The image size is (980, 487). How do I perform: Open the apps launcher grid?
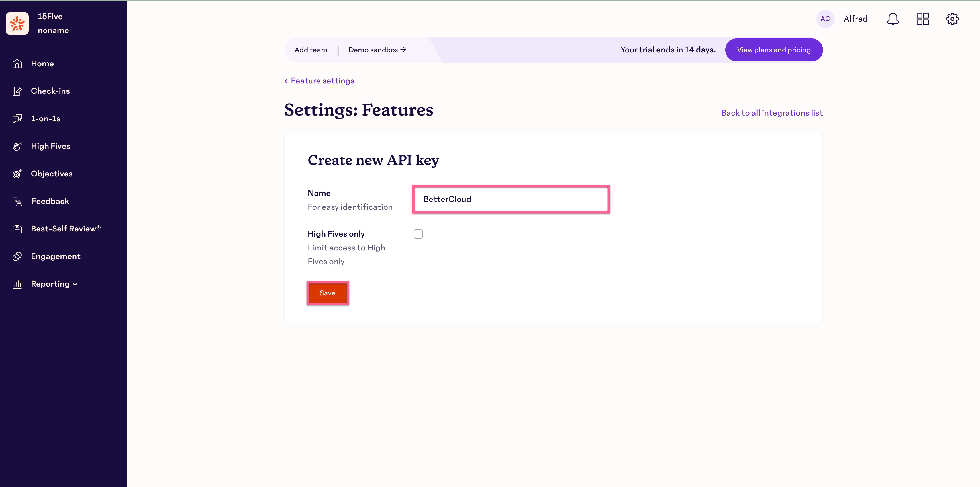pos(923,19)
